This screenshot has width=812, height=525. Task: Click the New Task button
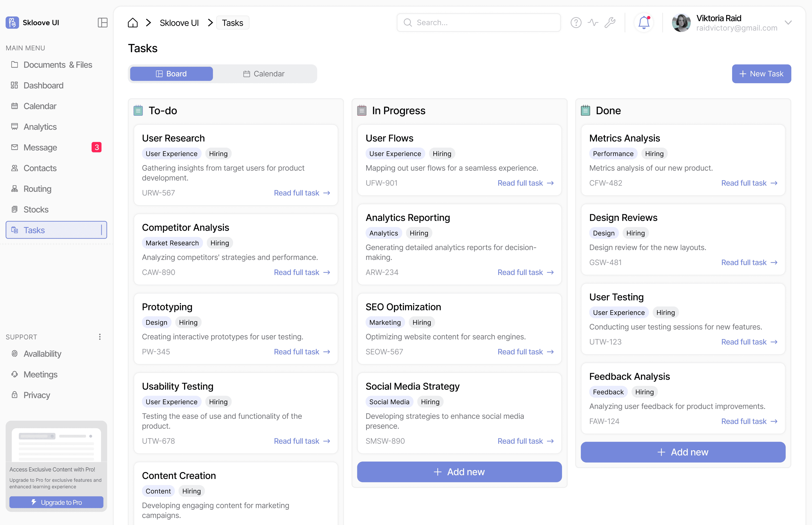(761, 74)
